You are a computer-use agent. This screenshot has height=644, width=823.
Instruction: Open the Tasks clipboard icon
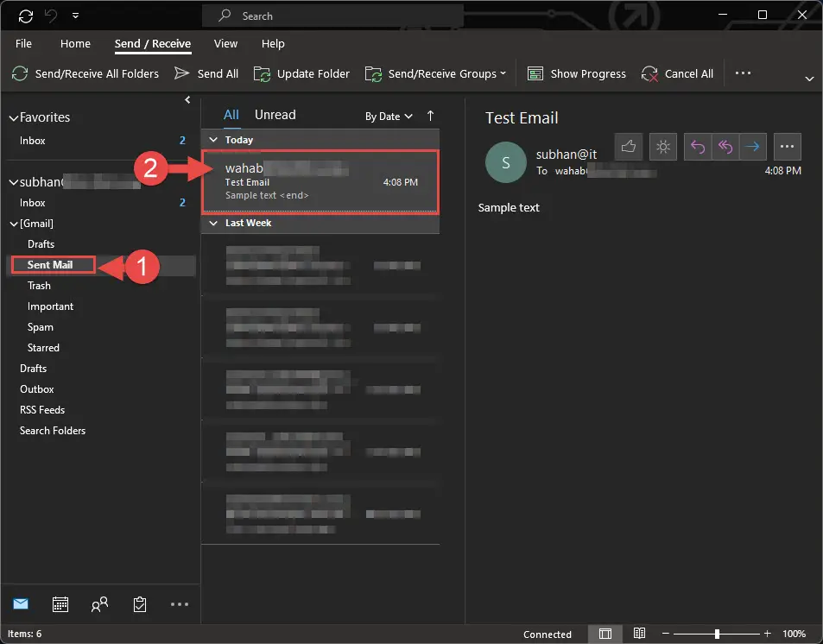[x=140, y=604]
